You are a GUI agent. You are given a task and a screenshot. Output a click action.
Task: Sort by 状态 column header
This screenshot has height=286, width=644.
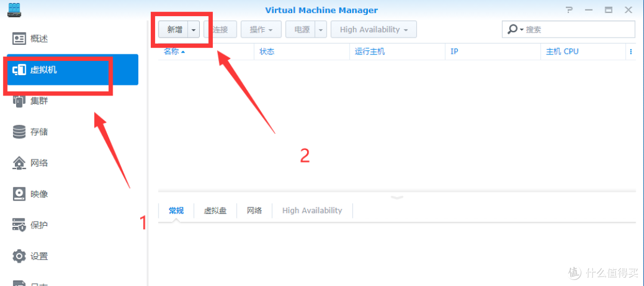(x=302, y=52)
